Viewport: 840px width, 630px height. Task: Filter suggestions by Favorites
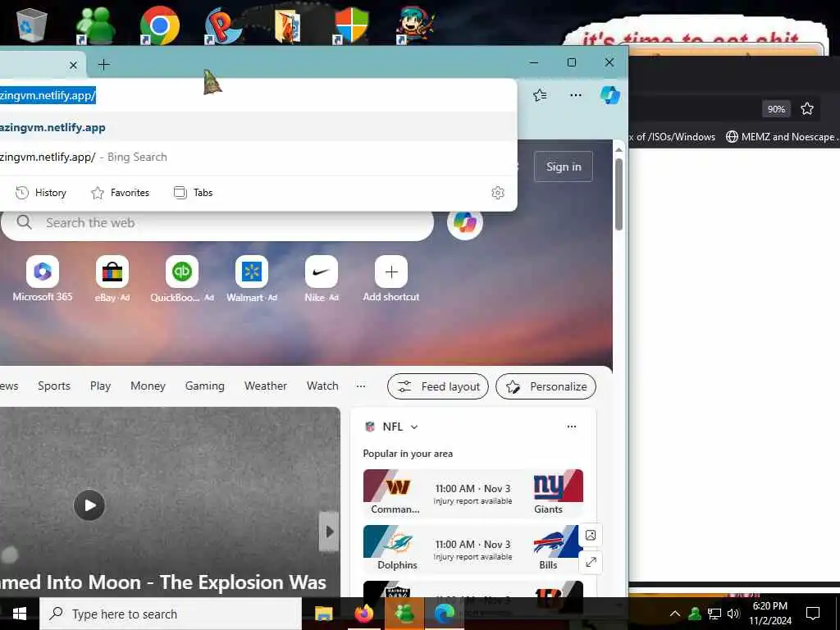[120, 193]
